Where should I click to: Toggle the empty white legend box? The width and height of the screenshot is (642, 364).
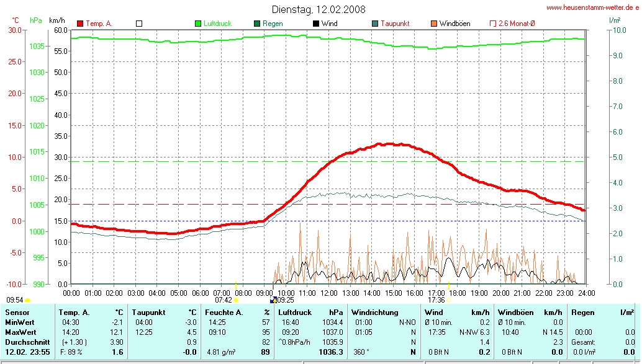[x=139, y=24]
